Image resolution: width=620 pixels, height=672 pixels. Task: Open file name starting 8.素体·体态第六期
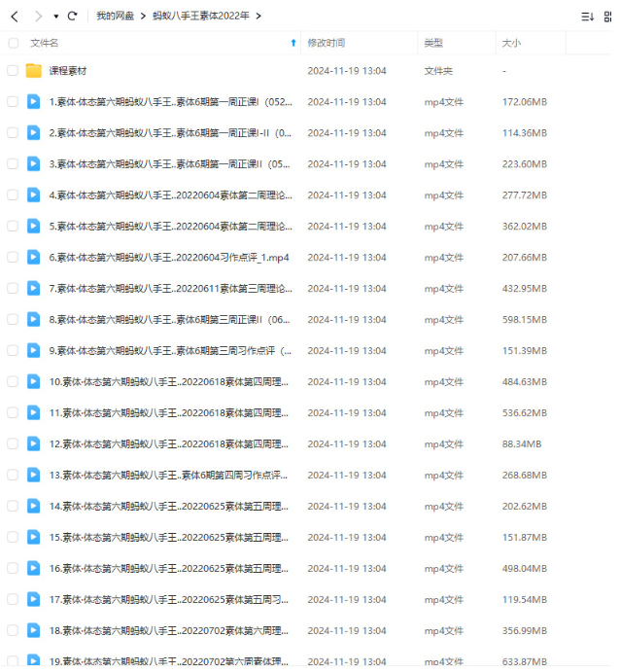point(169,319)
